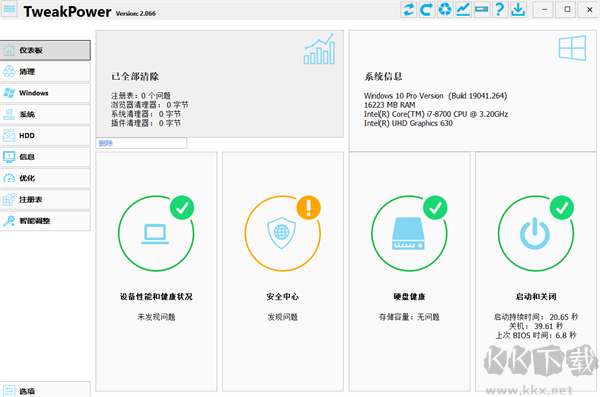Click the 注册表：0 个问题 line
The height and width of the screenshot is (397, 600).
[x=141, y=96]
